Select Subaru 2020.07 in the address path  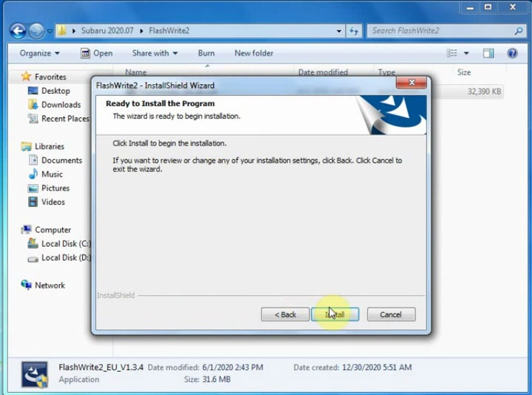pyautogui.click(x=107, y=30)
